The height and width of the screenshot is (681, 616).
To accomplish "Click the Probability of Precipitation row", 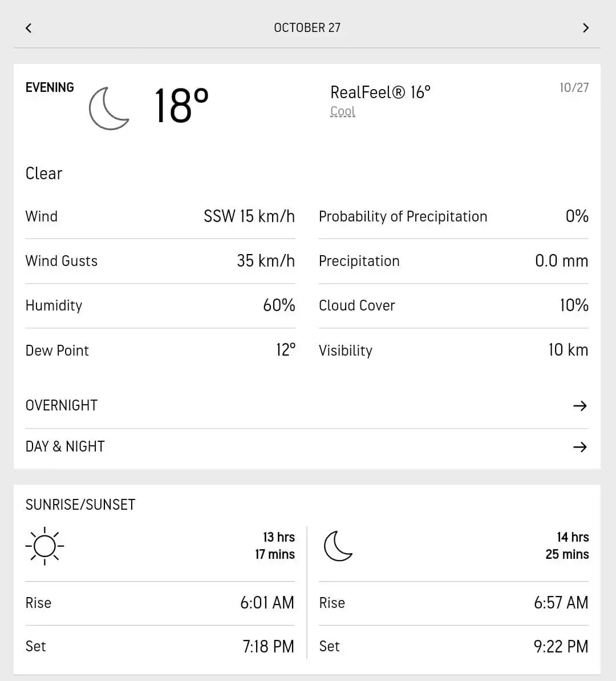I will [x=453, y=216].
